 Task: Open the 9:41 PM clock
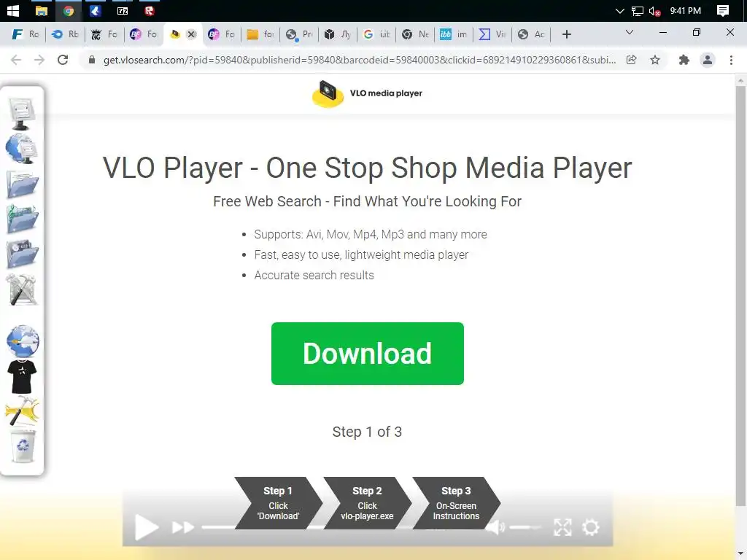pos(685,10)
